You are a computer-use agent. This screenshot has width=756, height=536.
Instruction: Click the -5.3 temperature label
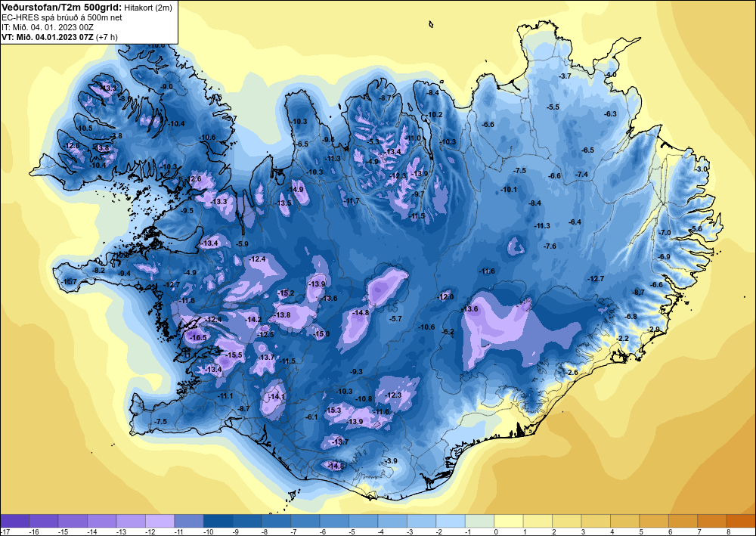pyautogui.click(x=373, y=142)
